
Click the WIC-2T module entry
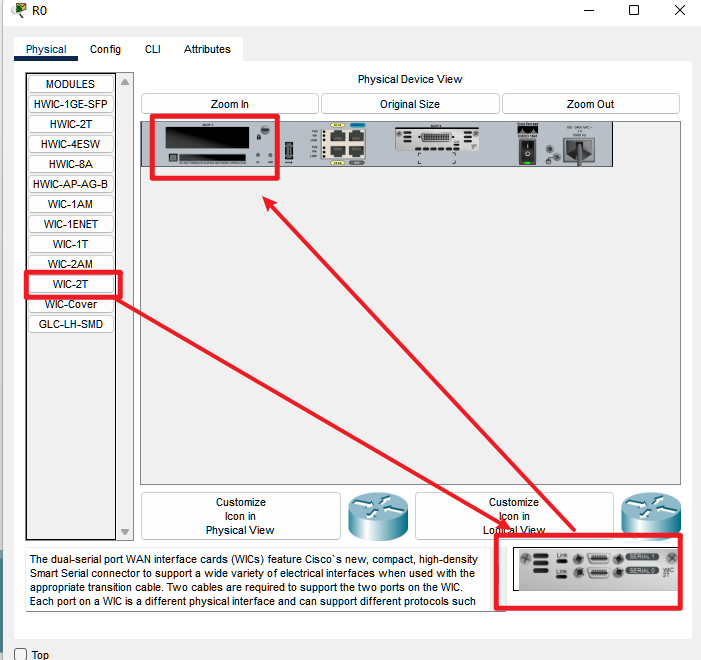(x=71, y=284)
